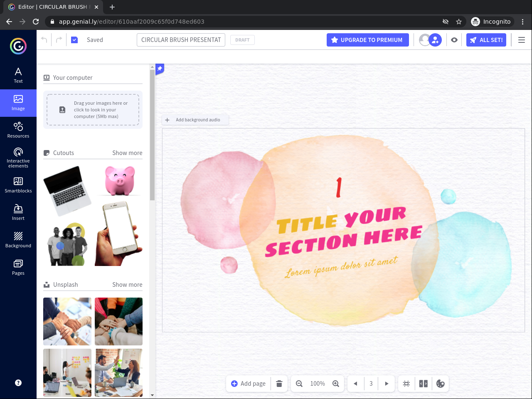Open the Smartblocks panel
The image size is (532, 399).
pos(18,185)
